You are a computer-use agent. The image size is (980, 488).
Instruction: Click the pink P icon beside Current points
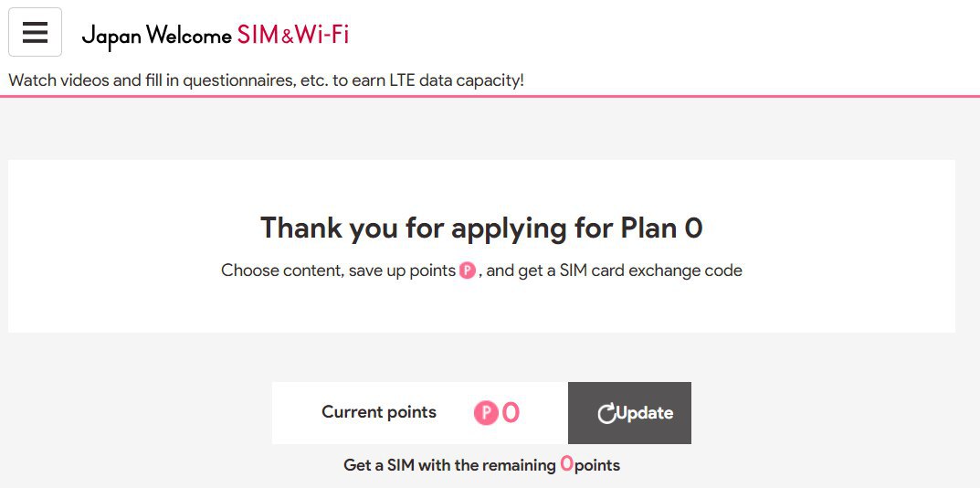485,413
